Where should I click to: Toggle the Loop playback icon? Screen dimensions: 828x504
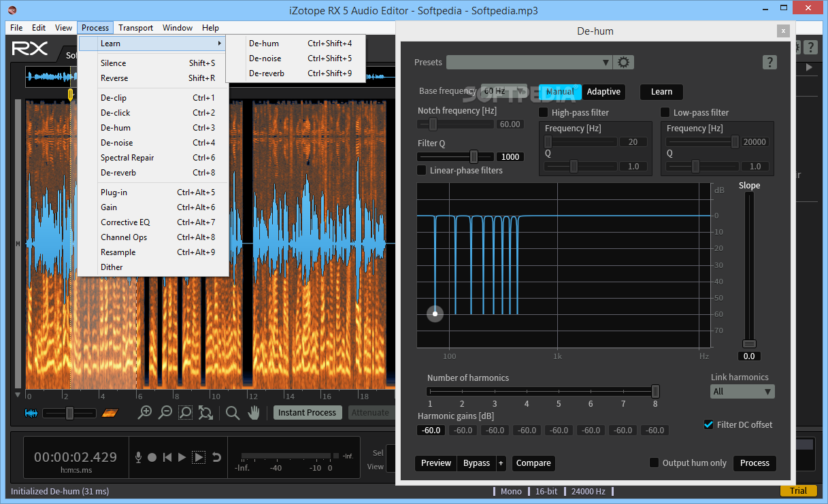(216, 458)
